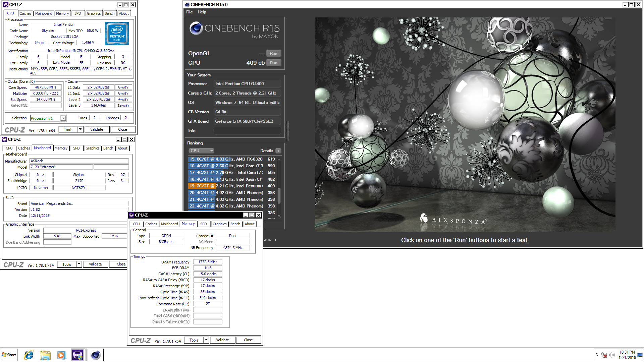Minimize the Cinebench R15.0 window
Image resolution: width=644 pixels, height=362 pixels.
(x=625, y=5)
